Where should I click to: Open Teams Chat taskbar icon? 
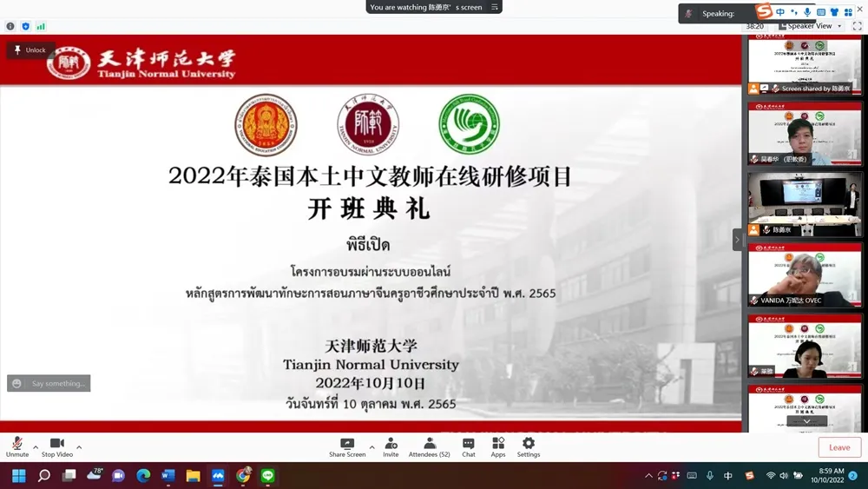click(x=118, y=476)
